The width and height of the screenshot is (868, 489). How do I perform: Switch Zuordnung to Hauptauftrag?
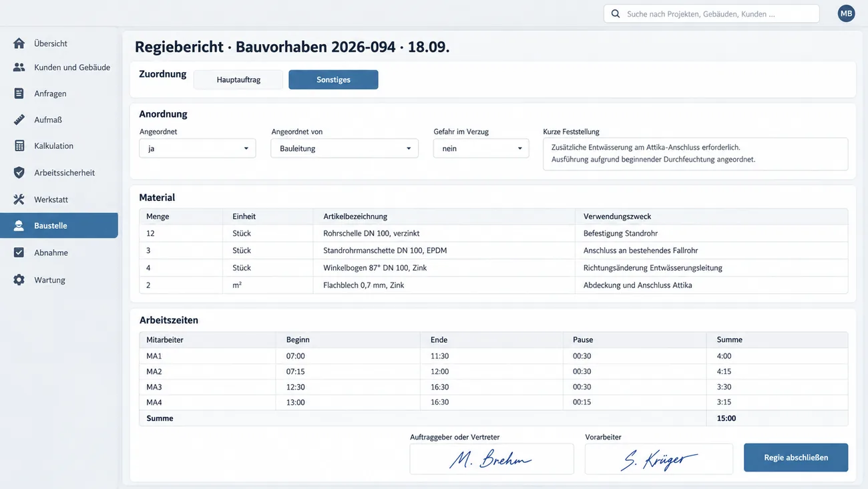click(238, 79)
